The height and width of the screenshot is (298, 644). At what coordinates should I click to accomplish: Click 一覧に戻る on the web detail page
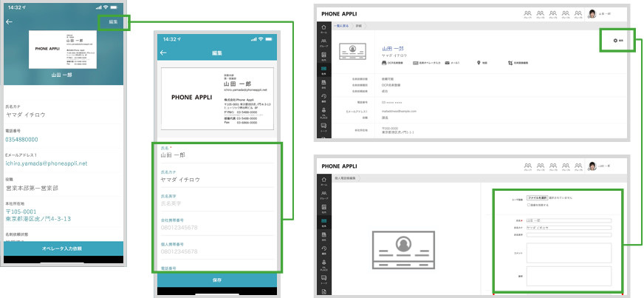point(341,25)
